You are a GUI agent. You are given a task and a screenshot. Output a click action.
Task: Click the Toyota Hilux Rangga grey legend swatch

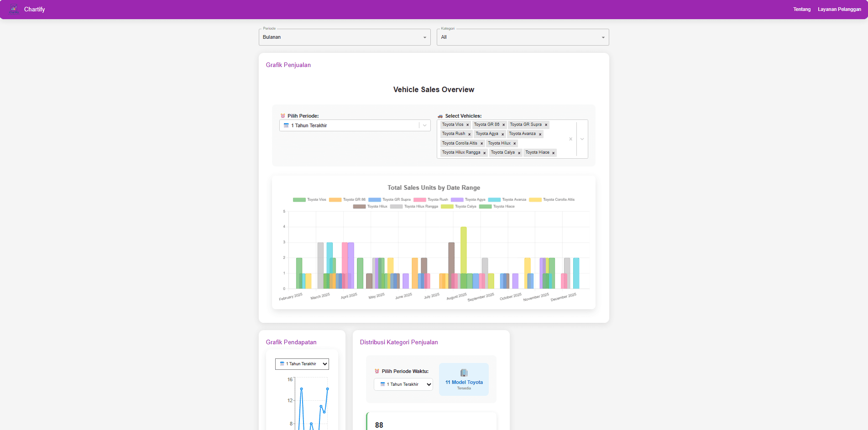point(396,207)
